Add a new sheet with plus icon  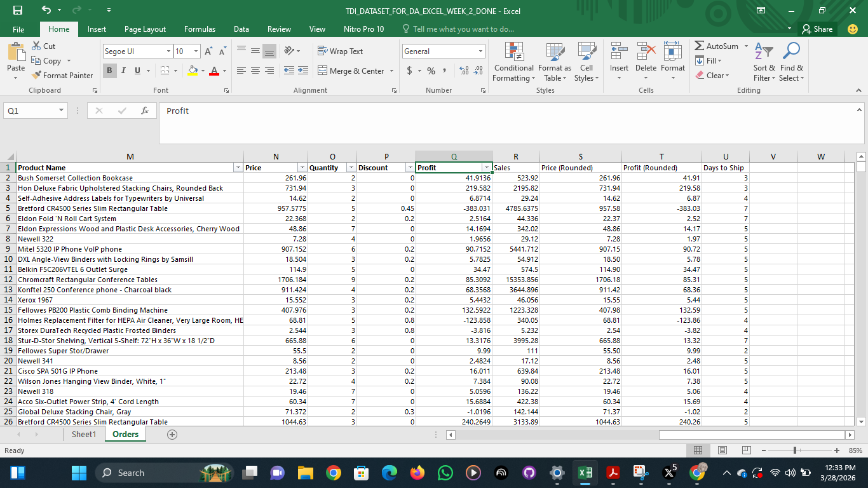pyautogui.click(x=172, y=435)
